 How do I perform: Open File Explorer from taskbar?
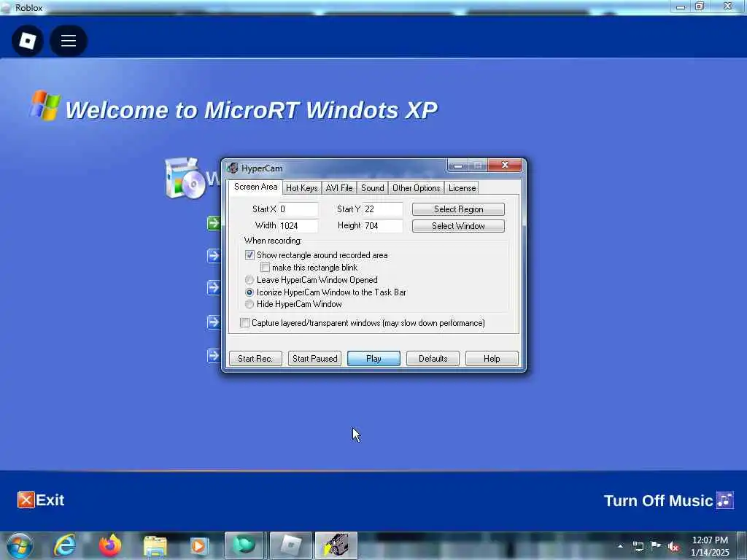tap(155, 546)
